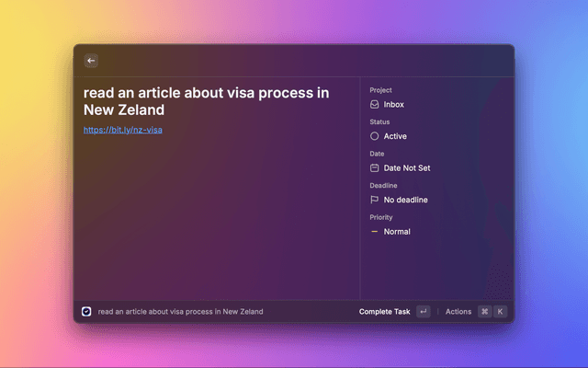Click the back arrow button
Image resolution: width=588 pixels, height=368 pixels.
click(91, 61)
